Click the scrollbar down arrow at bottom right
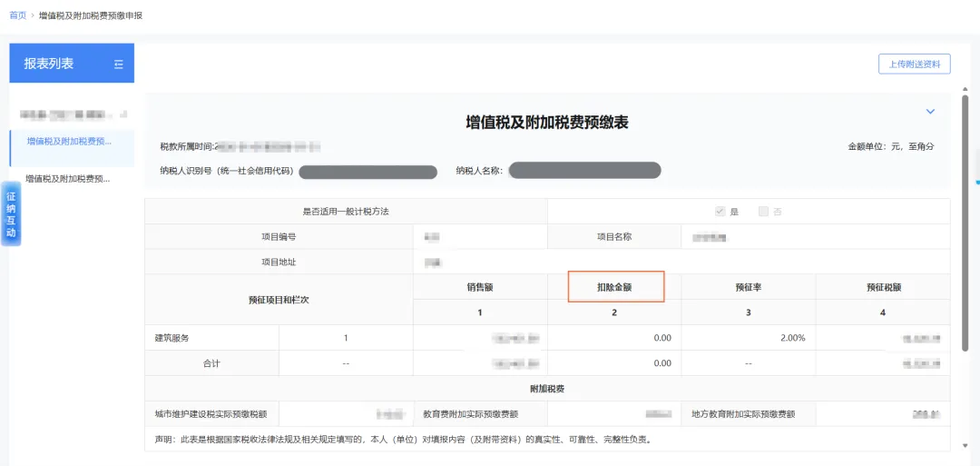The image size is (980, 466). coord(965,445)
